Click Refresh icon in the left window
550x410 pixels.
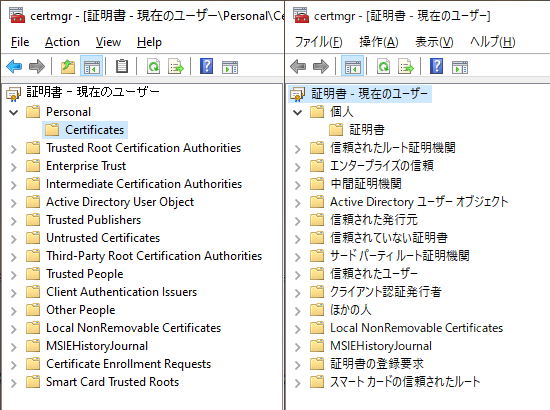click(x=153, y=66)
